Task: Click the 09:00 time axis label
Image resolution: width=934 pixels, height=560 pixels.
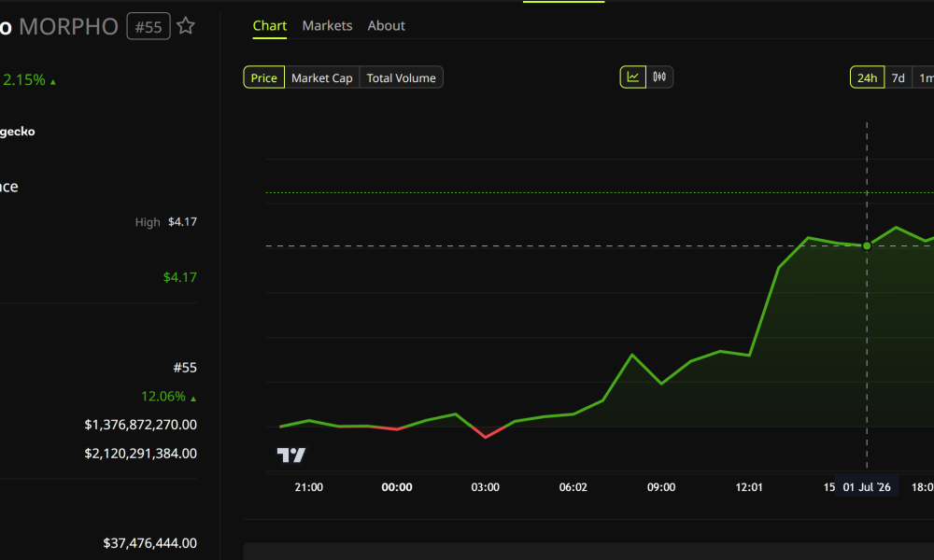Action: [x=661, y=487]
